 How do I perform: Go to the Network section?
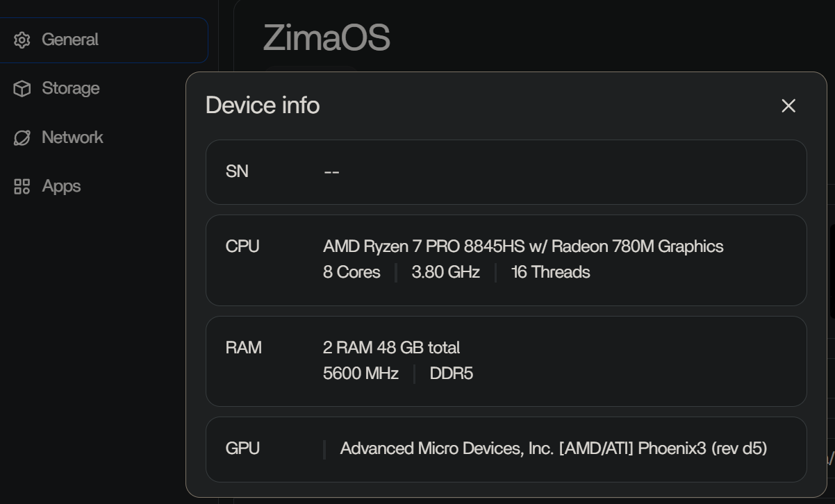click(x=72, y=137)
